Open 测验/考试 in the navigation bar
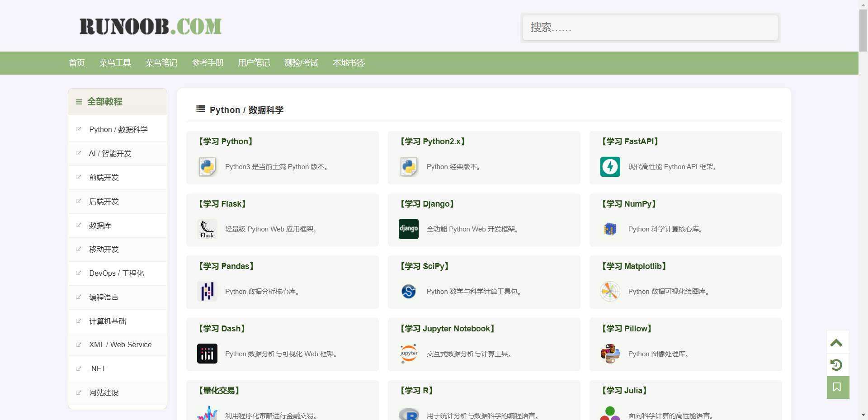868x420 pixels. click(x=302, y=63)
